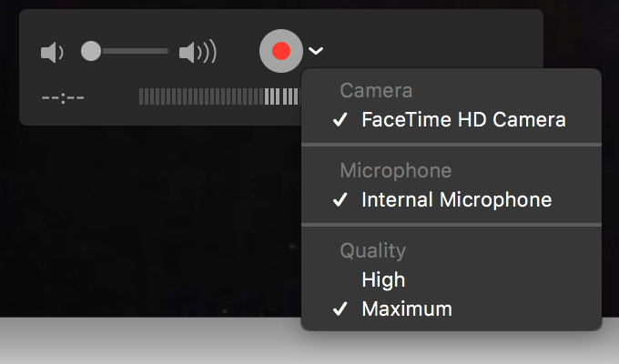The image size is (619, 364).
Task: Click the elapsed time display
Action: click(x=63, y=97)
